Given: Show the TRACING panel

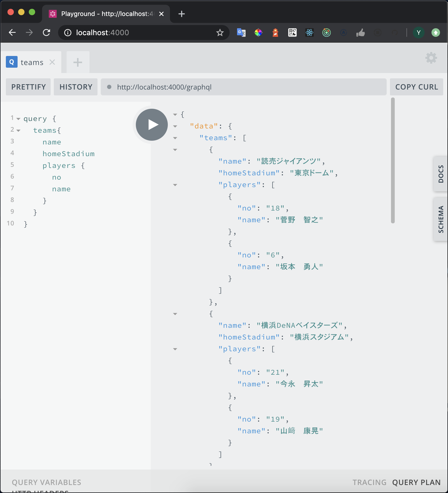Looking at the screenshot, I should click(369, 482).
